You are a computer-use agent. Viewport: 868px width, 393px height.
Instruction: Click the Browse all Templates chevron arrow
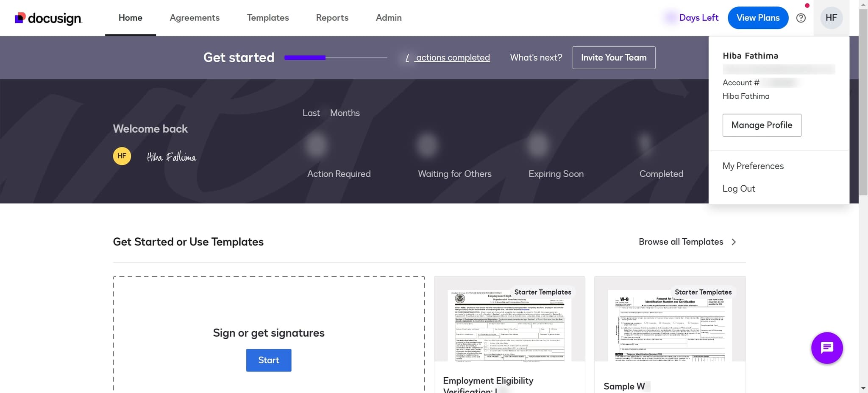tap(734, 242)
